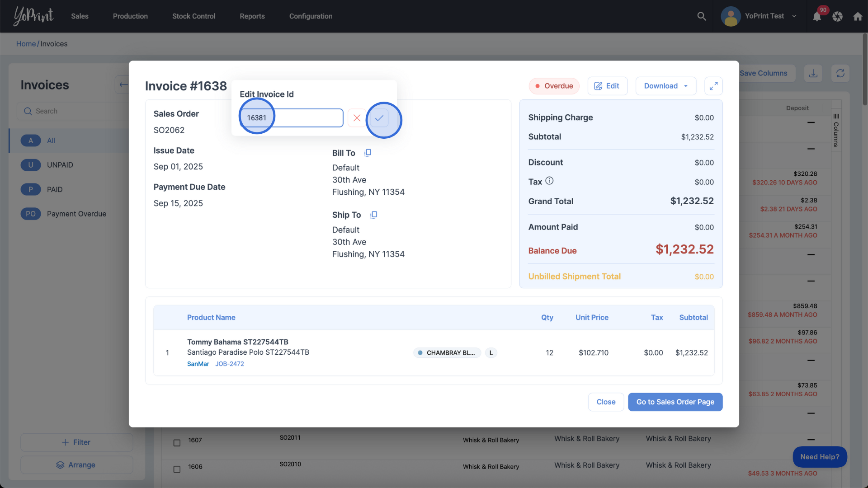Click the CHAMBRAY BL... color chip
Viewport: 868px width, 488px height.
point(447,353)
